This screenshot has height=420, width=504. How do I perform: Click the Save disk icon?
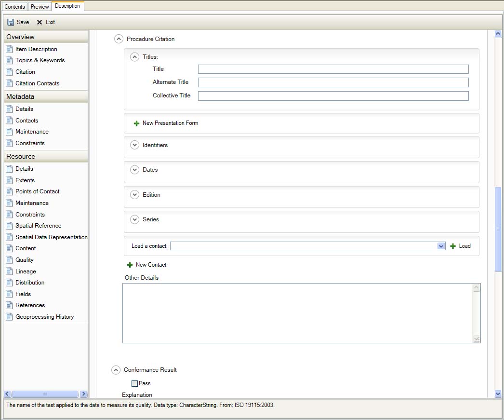(x=11, y=22)
